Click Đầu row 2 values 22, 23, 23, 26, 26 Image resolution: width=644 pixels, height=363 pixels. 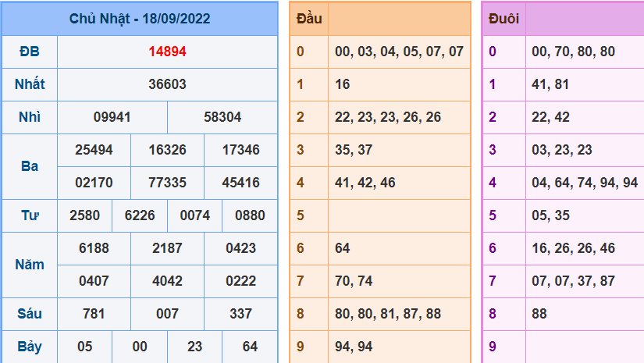(x=388, y=117)
